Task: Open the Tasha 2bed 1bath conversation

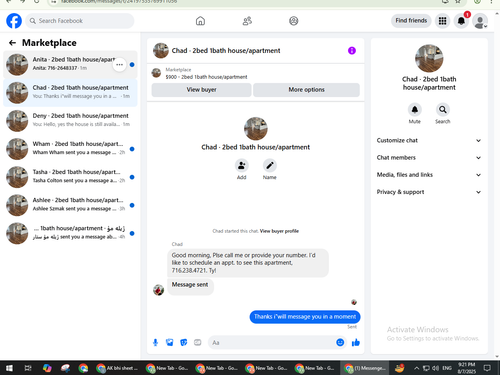Action: point(70,177)
